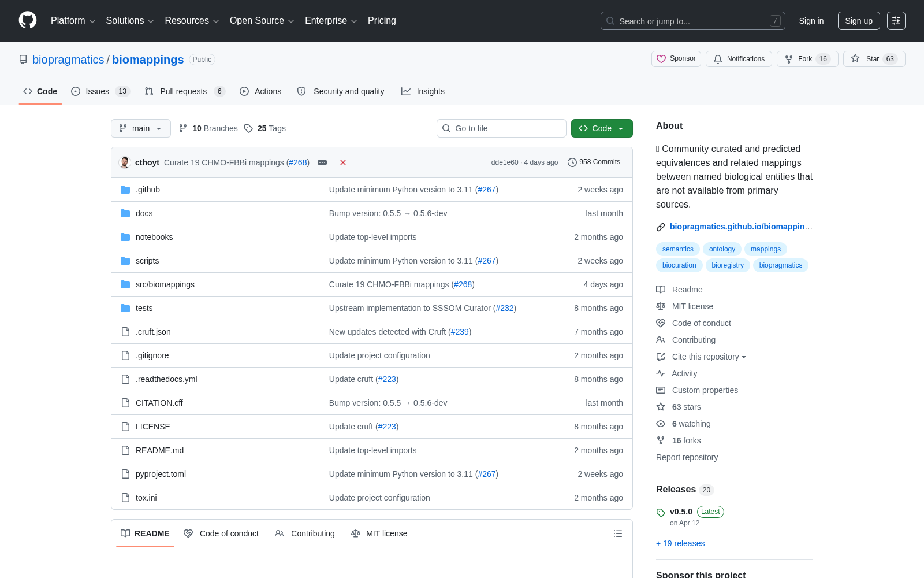View 958 Commits history link
924x578 pixels.
click(x=594, y=162)
